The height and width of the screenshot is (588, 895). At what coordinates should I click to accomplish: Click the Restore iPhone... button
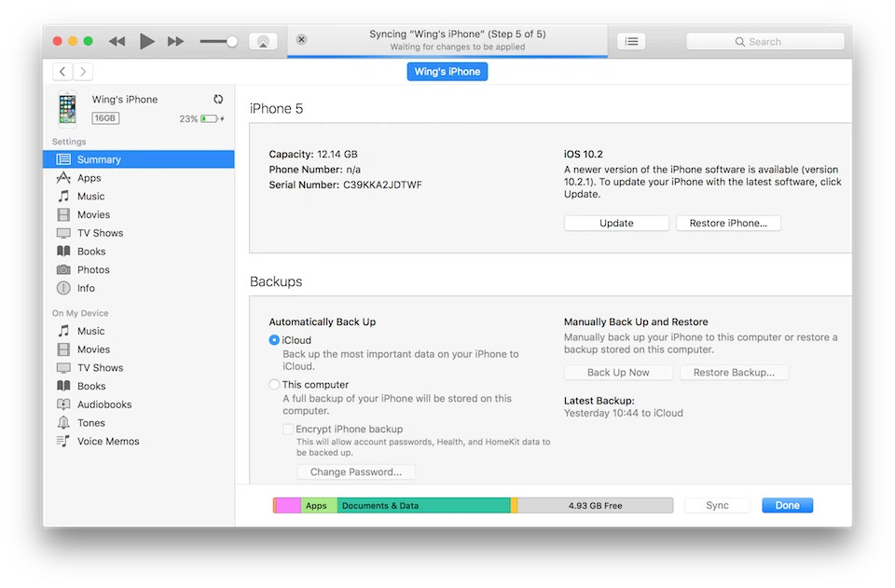pos(728,223)
